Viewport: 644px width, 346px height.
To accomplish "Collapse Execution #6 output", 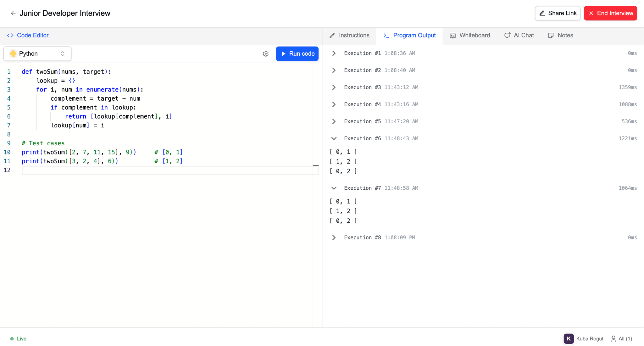I will pyautogui.click(x=334, y=138).
